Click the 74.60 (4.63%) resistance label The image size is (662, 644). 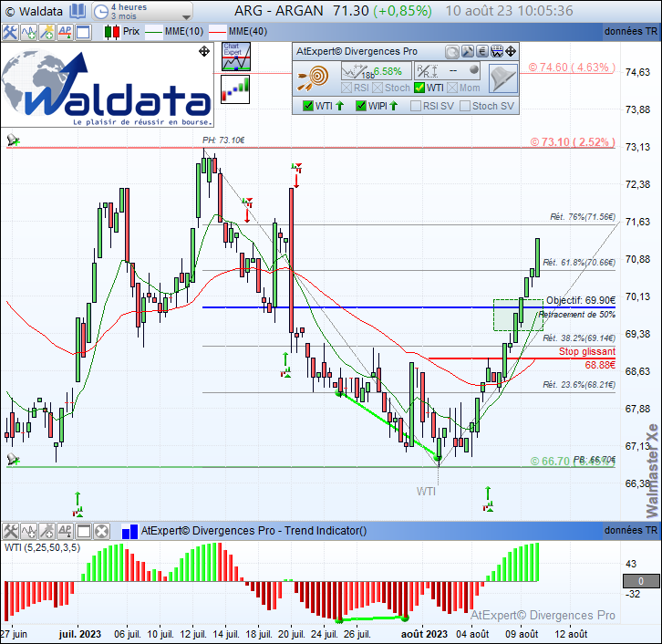click(571, 68)
